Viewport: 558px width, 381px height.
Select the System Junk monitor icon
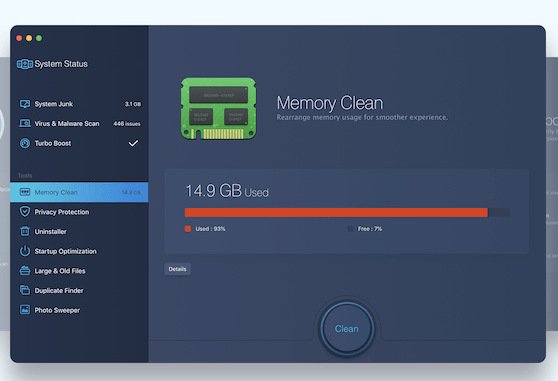point(25,104)
